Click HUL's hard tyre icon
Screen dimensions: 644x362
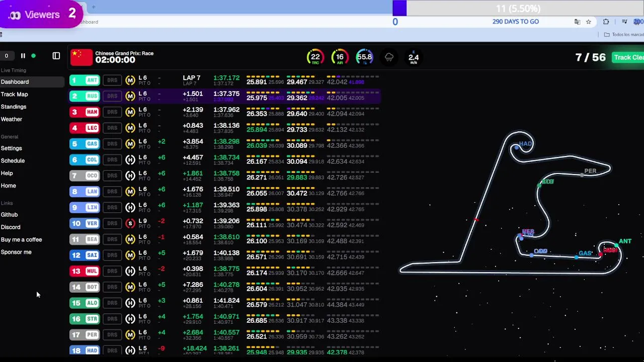(130, 271)
